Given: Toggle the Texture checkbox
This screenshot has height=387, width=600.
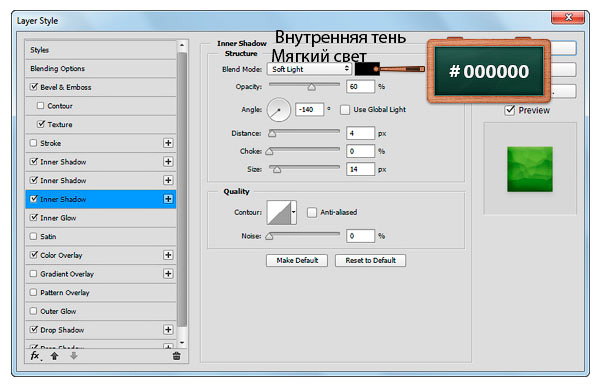Looking at the screenshot, I should [x=41, y=124].
